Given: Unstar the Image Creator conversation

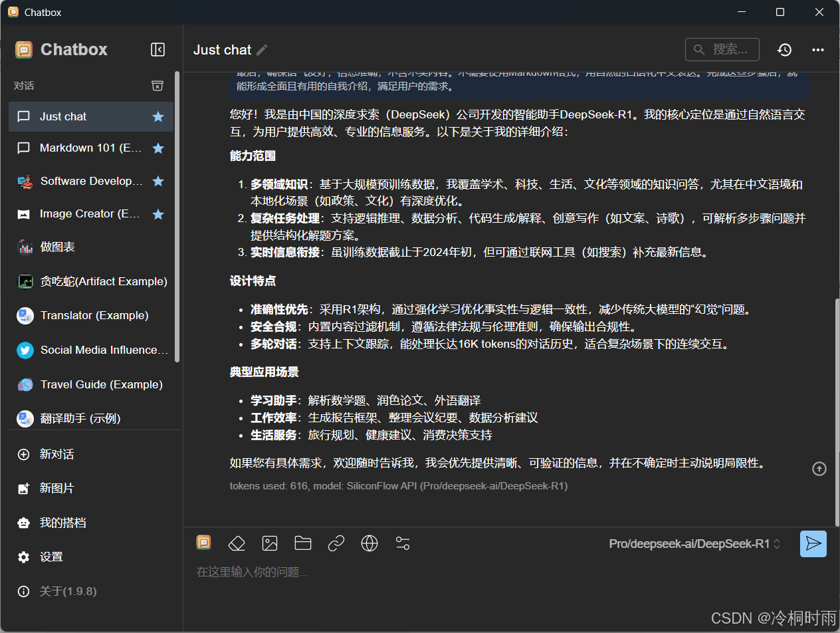Looking at the screenshot, I should point(158,213).
